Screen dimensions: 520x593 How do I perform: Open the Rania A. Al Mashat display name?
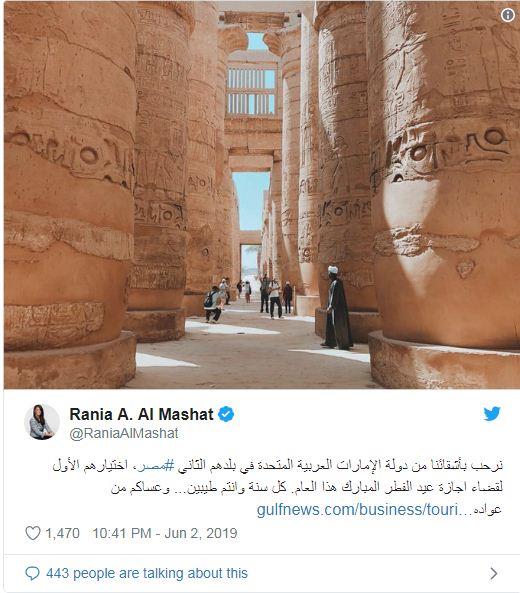pos(141,414)
